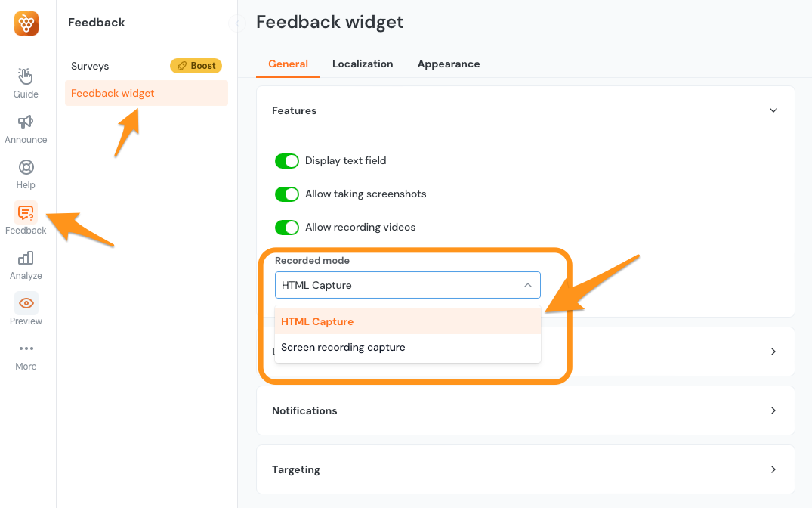The image size is (812, 508).
Task: Open the Appearance tab
Action: pyautogui.click(x=449, y=63)
